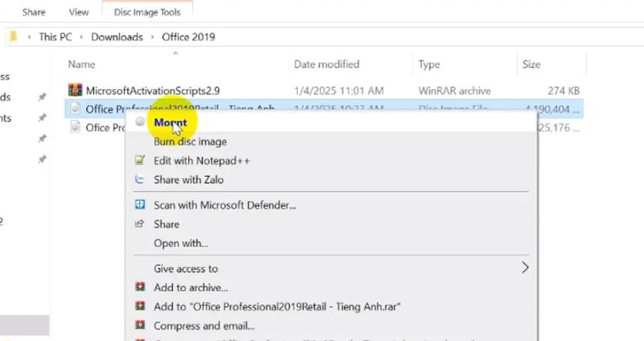
Task: Switch to the Disc Image Tools tab
Action: [148, 12]
